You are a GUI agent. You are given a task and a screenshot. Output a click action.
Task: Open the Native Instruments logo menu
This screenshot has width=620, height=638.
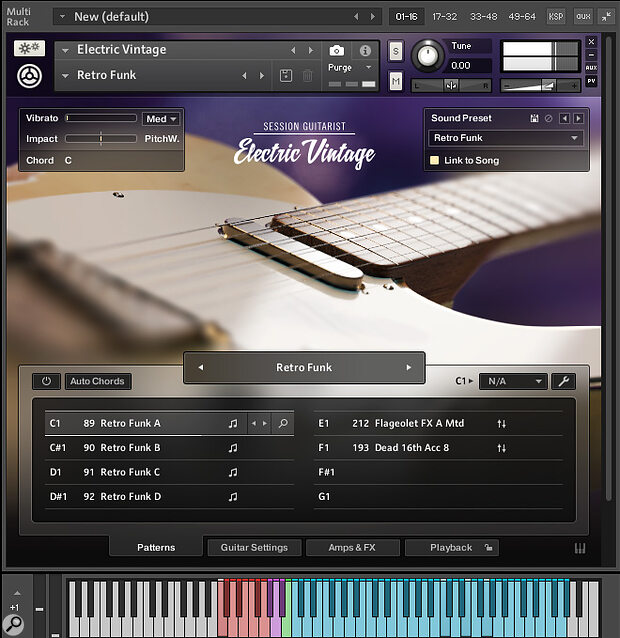tap(29, 76)
